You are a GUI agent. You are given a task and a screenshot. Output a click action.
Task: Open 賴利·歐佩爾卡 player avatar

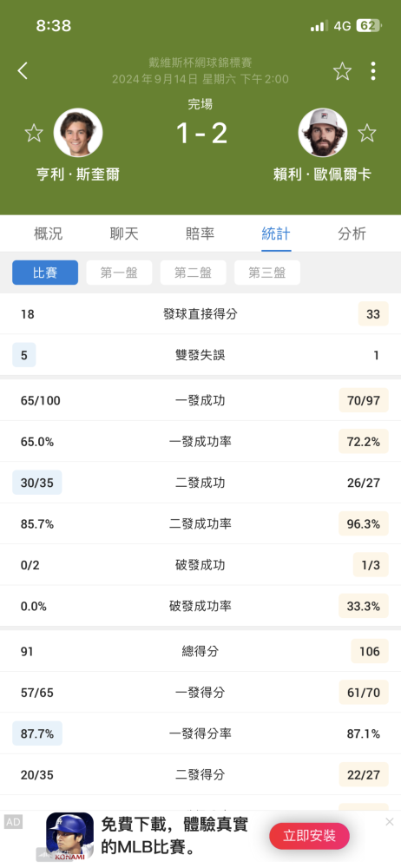323,133
